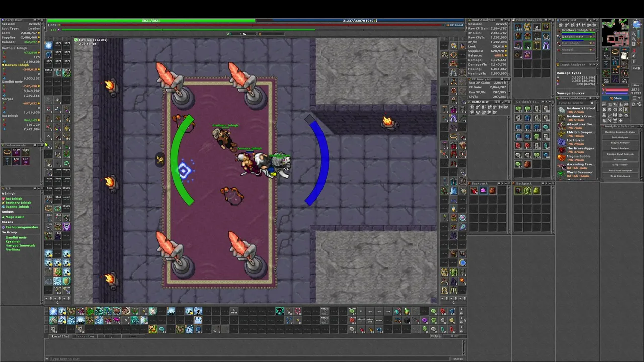Click the Hunting Session Analyser button
Image resolution: width=644 pixels, height=362 pixels.
click(x=620, y=132)
